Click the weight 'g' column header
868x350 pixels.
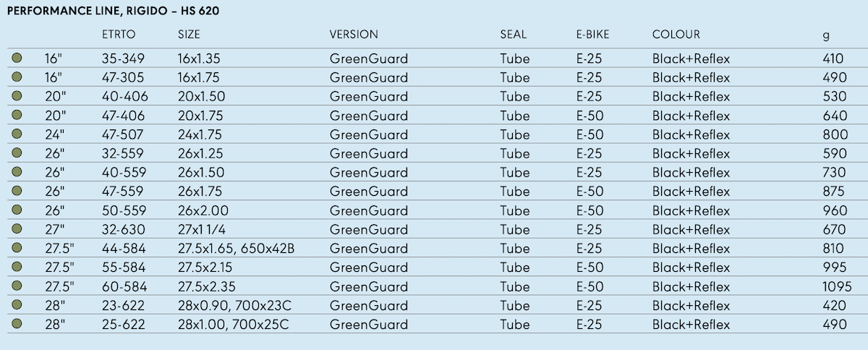[826, 35]
